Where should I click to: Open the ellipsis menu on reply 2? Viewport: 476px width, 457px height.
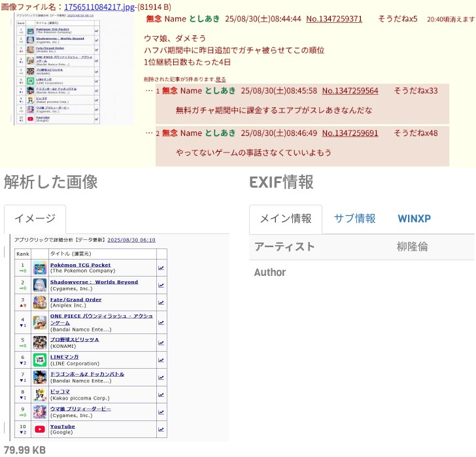tap(148, 133)
